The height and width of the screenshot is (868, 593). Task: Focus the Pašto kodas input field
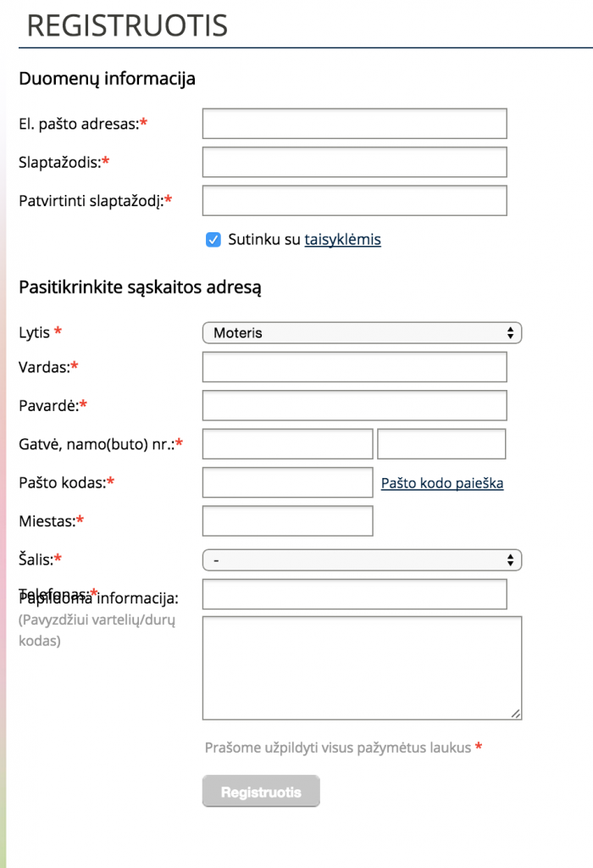point(287,482)
